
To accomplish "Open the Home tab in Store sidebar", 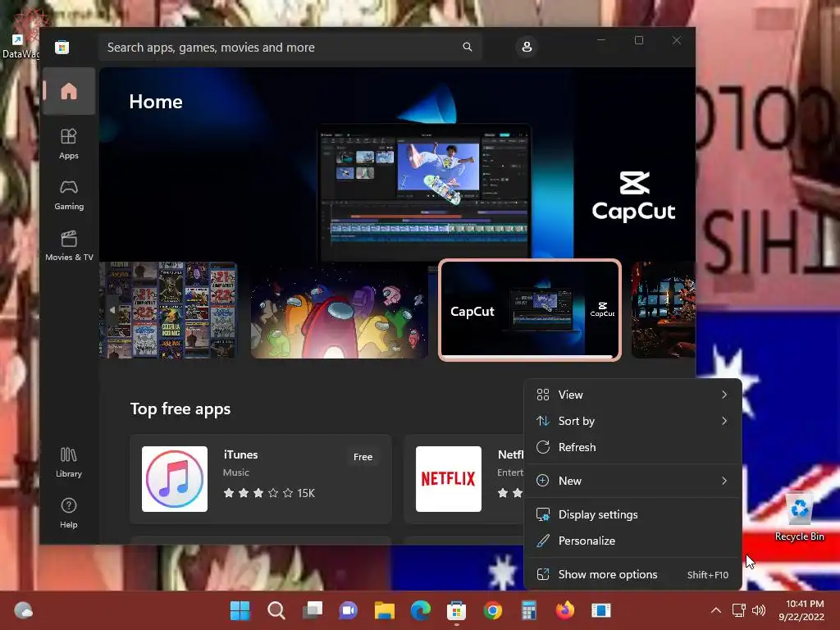I will (69, 91).
